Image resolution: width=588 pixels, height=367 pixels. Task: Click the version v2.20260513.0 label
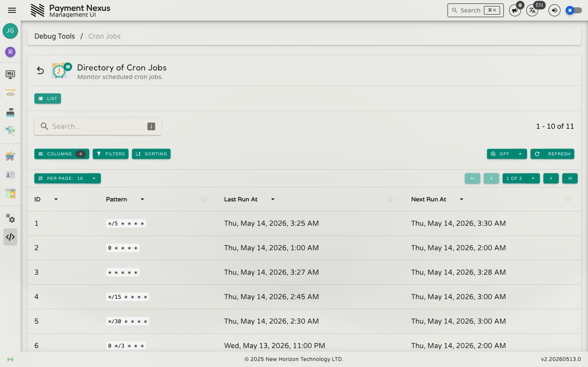561,359
